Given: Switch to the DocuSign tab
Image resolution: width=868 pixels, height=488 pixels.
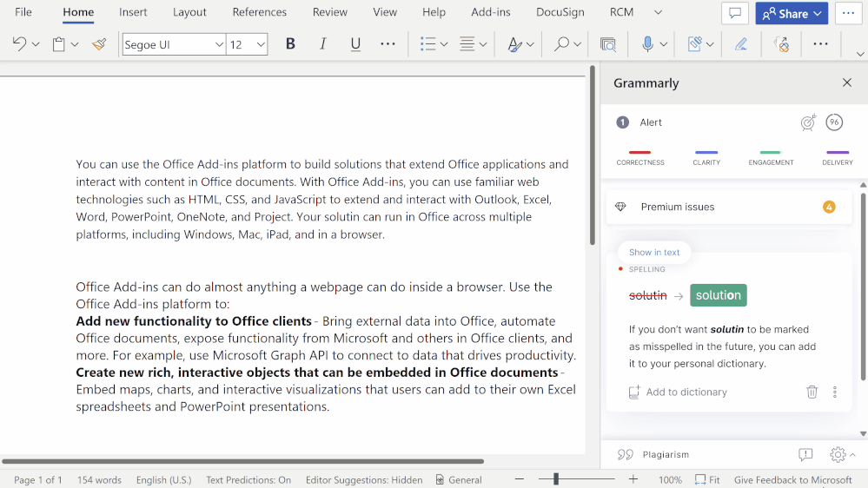Looking at the screenshot, I should [x=560, y=12].
